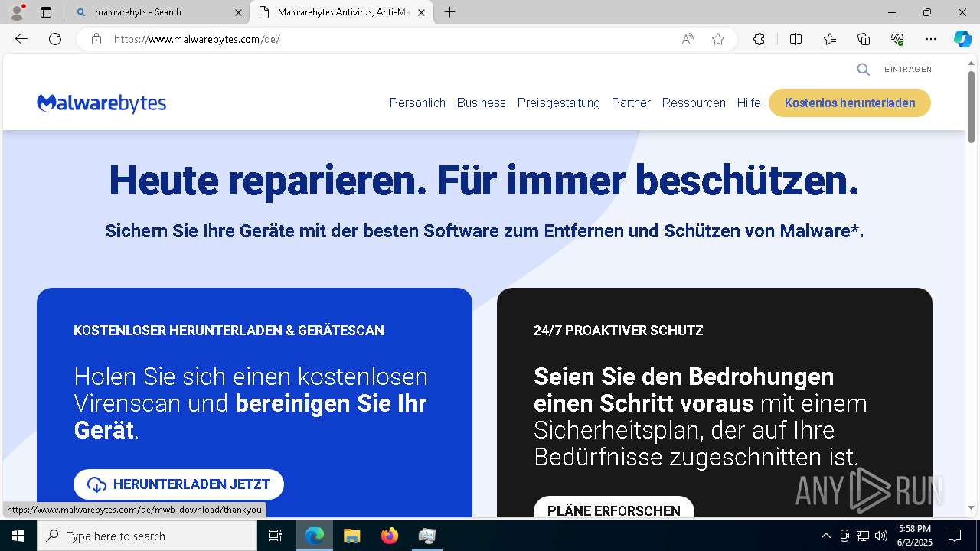Click HERUNTERLADEN JETZT download button

[x=178, y=484]
